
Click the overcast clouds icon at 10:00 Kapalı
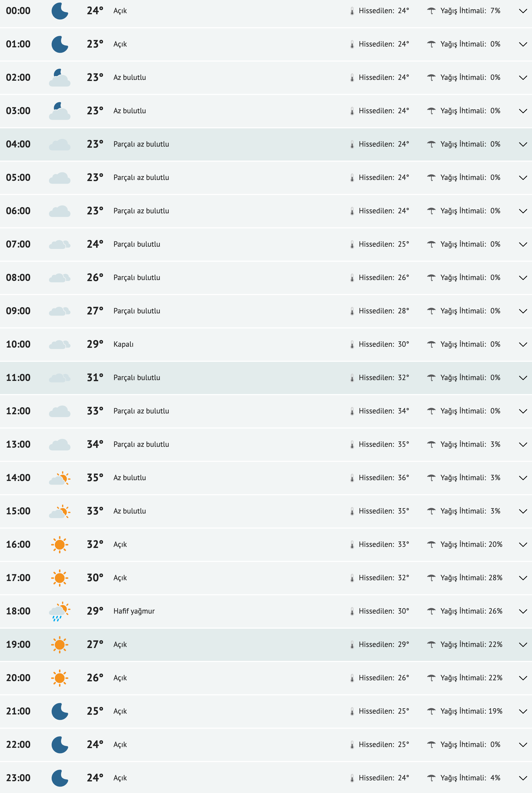[x=60, y=344]
